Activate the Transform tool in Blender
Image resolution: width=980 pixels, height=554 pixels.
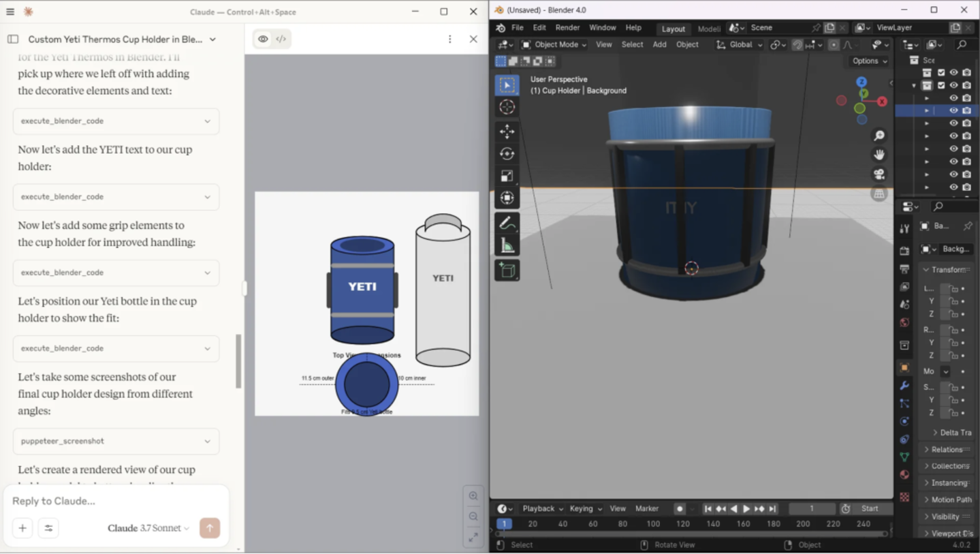(x=507, y=198)
